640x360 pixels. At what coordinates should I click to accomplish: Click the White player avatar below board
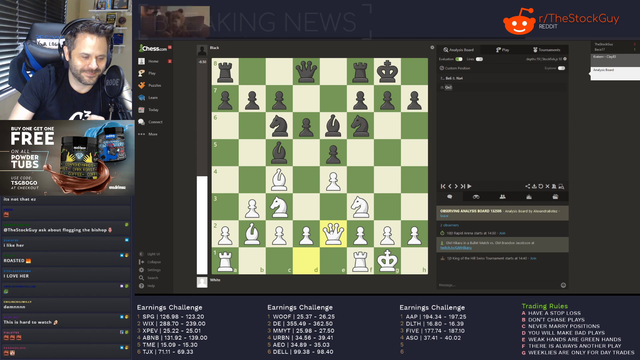click(202, 282)
